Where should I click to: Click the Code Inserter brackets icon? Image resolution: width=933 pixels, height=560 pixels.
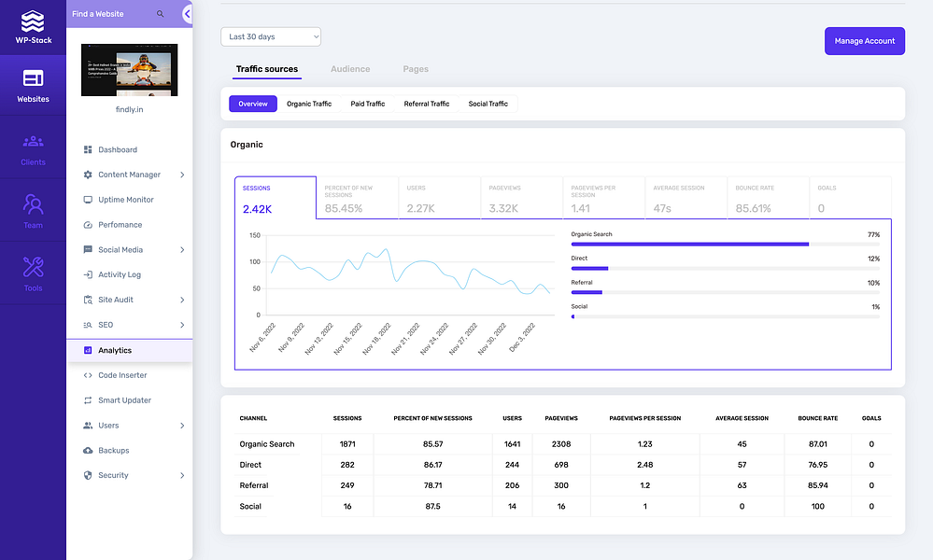88,375
